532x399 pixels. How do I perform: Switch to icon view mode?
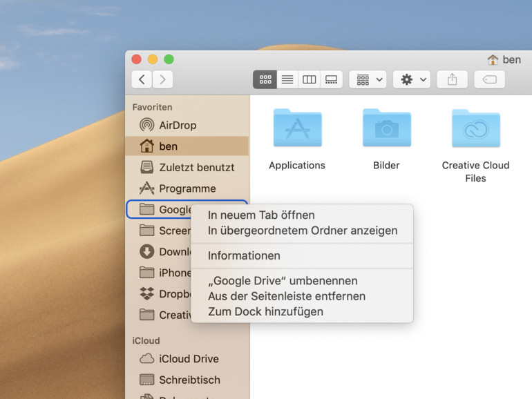265,79
